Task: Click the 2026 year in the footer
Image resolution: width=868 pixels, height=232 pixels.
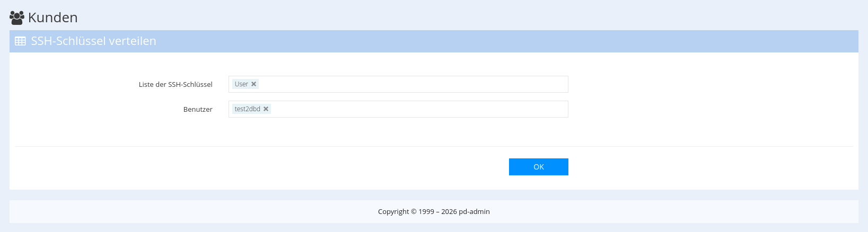Action: 449,212
